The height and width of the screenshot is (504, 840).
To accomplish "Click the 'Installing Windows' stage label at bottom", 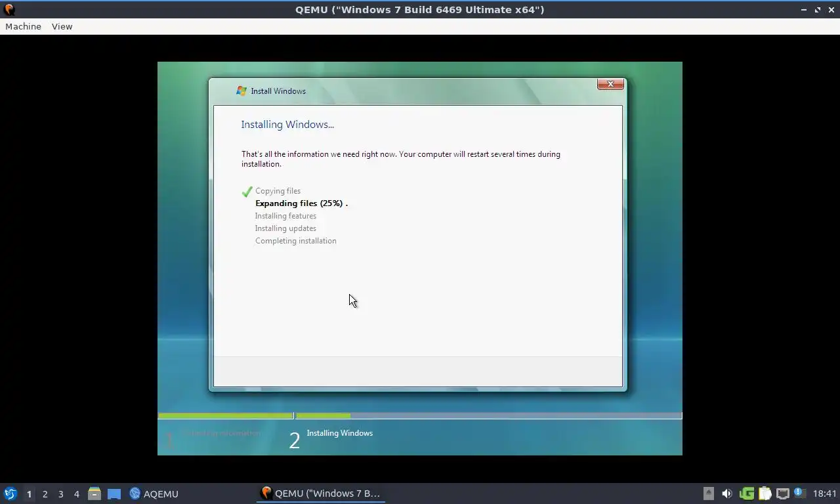I will [339, 433].
